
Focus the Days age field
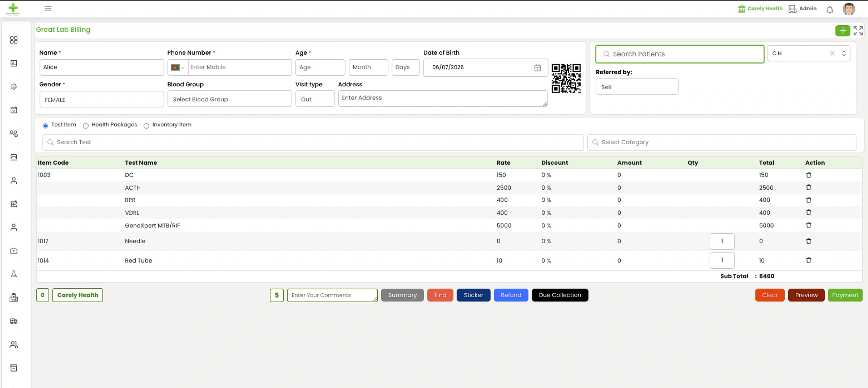tap(405, 67)
